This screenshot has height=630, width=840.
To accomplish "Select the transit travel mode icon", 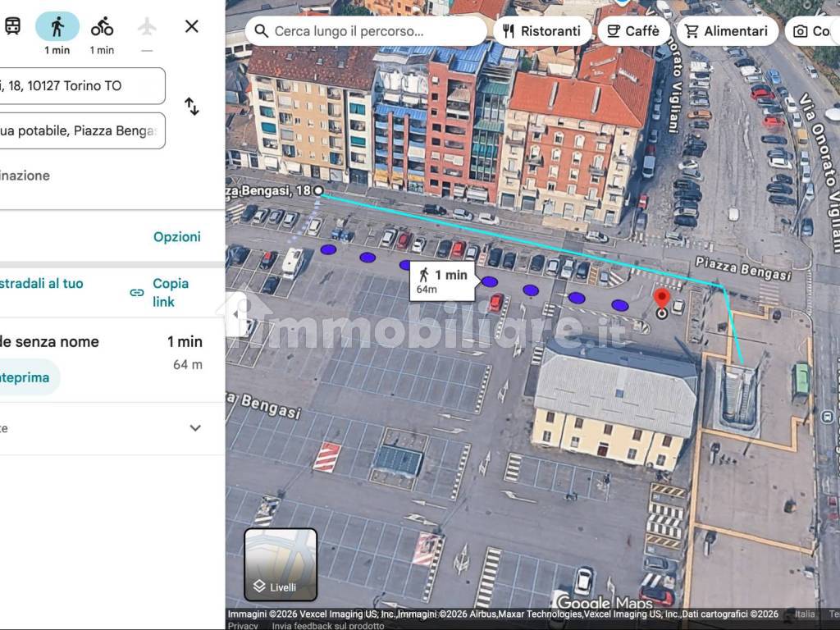I will (13, 25).
